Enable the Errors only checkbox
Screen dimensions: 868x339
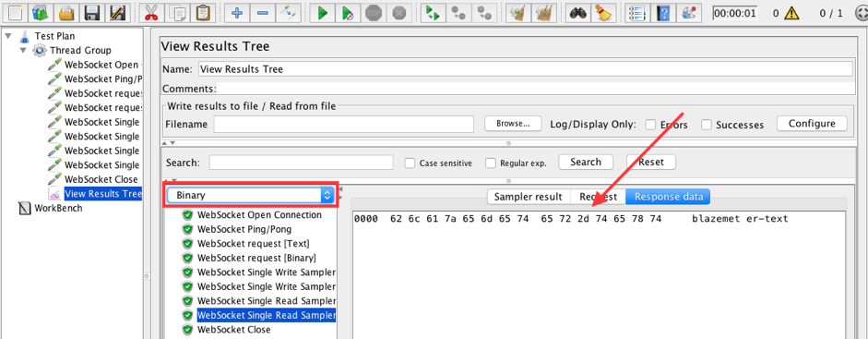pos(651,125)
